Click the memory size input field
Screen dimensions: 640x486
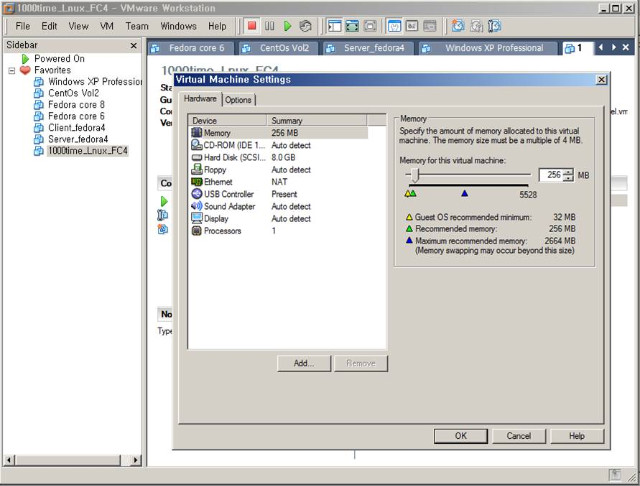(551, 175)
